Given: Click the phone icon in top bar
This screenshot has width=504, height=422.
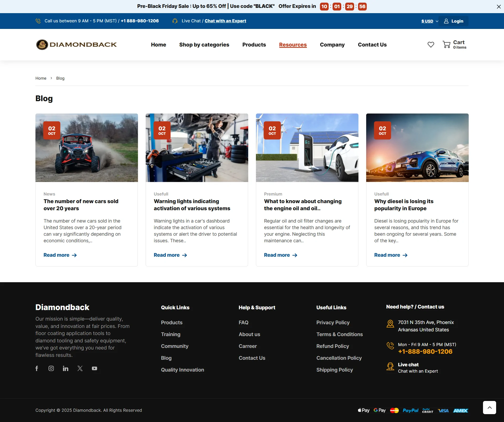Looking at the screenshot, I should pos(38,21).
